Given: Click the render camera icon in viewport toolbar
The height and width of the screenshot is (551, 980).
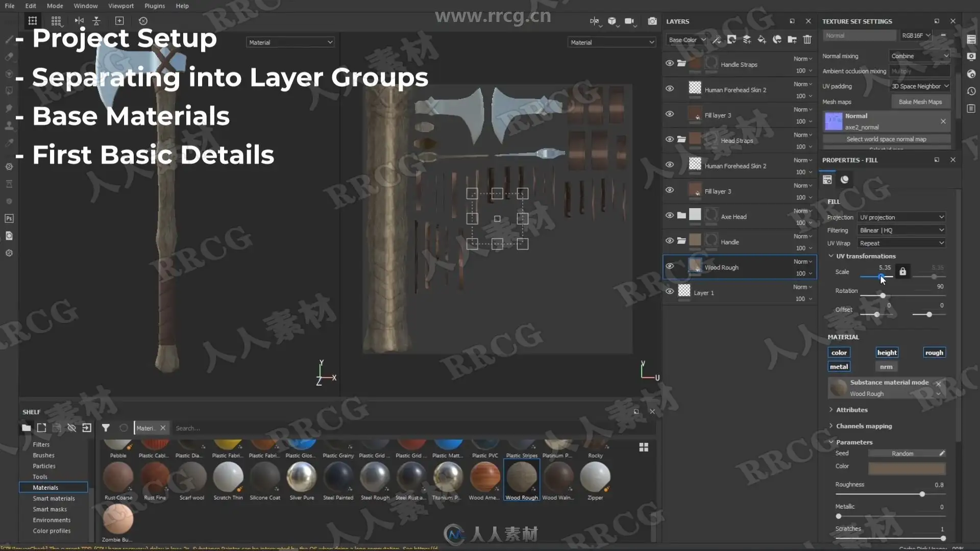Looking at the screenshot, I should point(652,21).
